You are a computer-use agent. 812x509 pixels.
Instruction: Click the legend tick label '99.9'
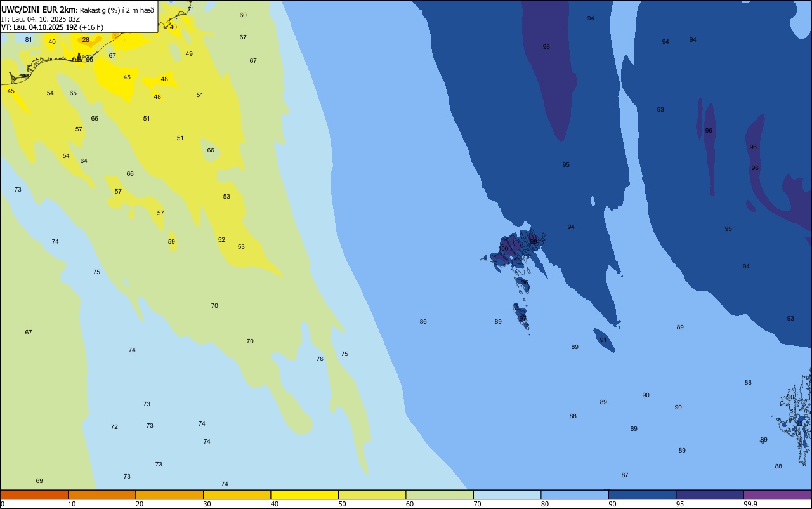tap(750, 504)
